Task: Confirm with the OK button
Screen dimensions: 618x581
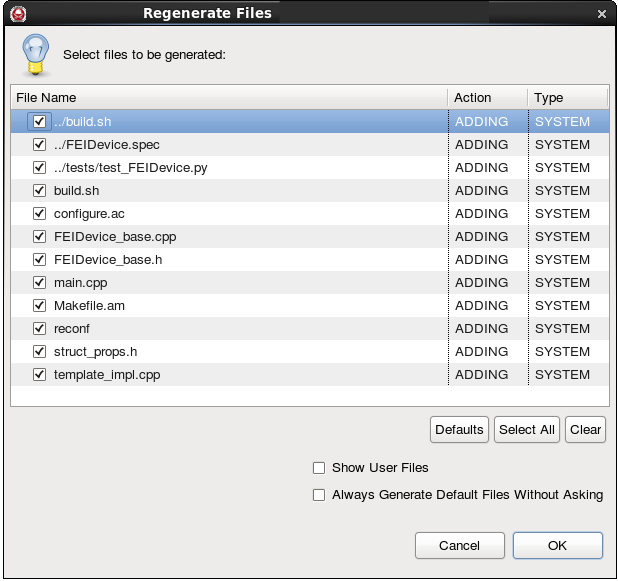Action: click(x=557, y=546)
